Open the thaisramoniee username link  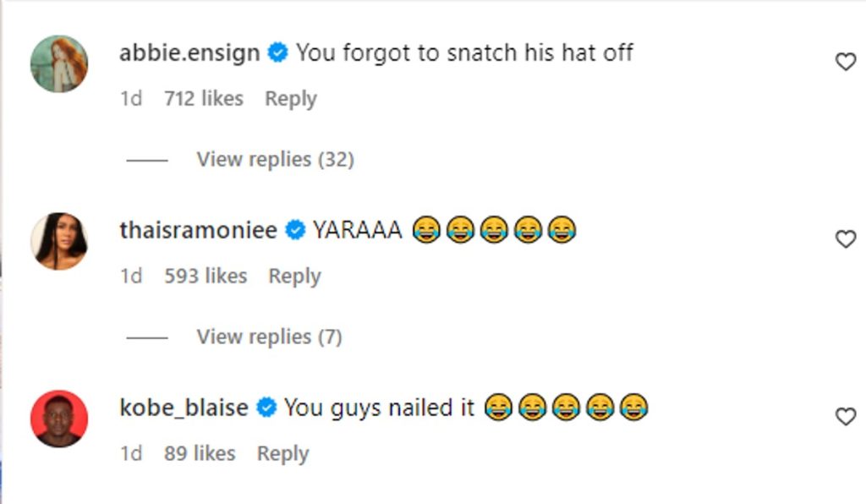pyautogui.click(x=199, y=230)
